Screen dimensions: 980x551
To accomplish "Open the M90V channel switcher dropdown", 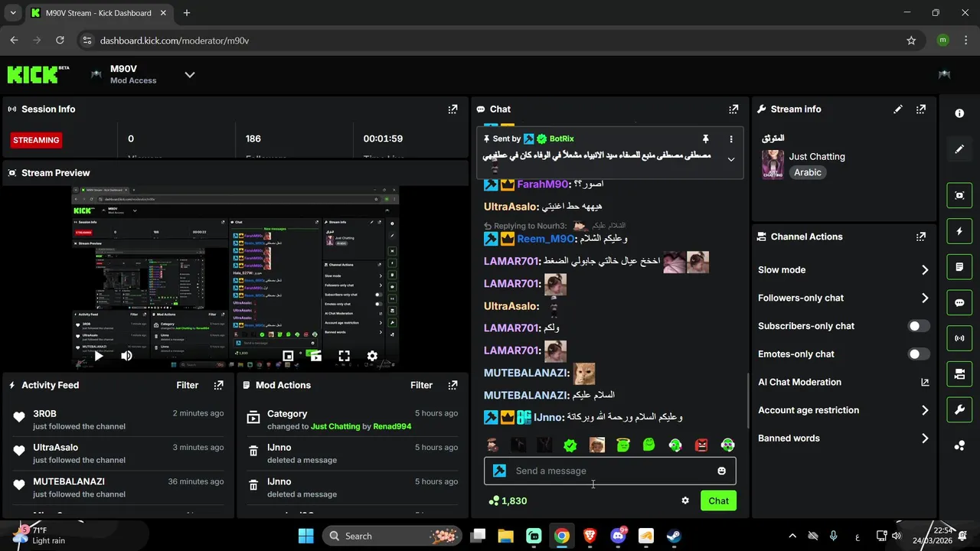I will pyautogui.click(x=190, y=74).
